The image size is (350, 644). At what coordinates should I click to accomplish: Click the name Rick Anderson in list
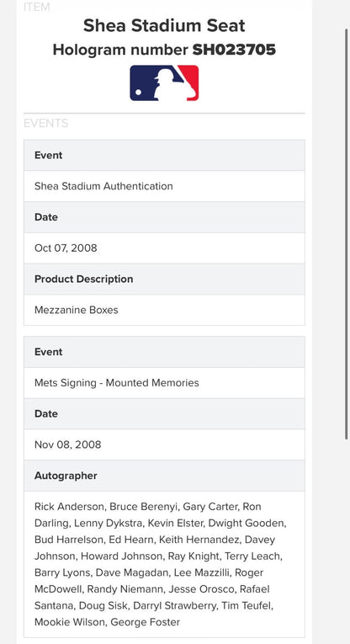pyautogui.click(x=70, y=507)
